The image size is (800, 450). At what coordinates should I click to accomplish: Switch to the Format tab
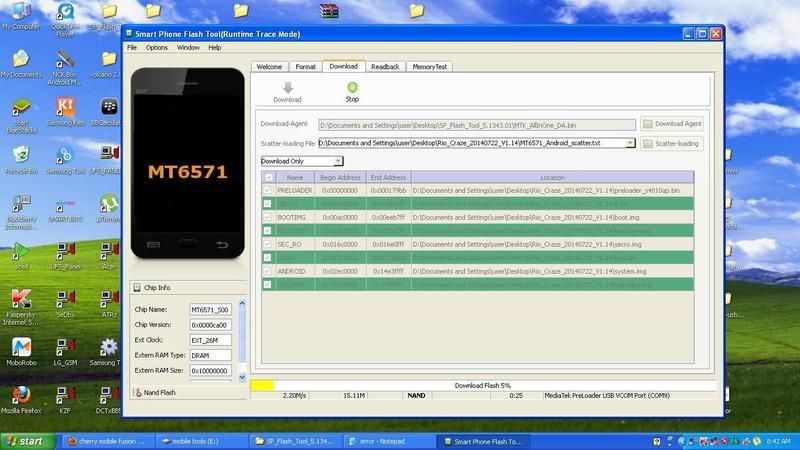[x=306, y=67]
